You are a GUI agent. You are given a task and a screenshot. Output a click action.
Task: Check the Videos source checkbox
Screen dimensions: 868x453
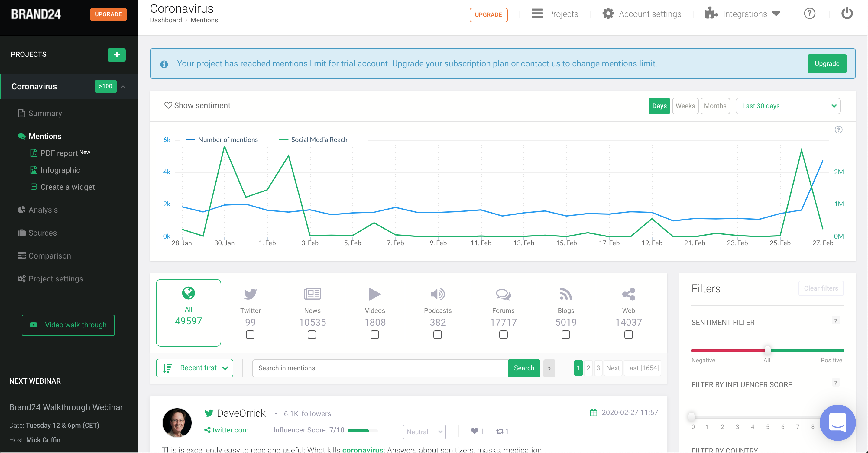(x=375, y=335)
